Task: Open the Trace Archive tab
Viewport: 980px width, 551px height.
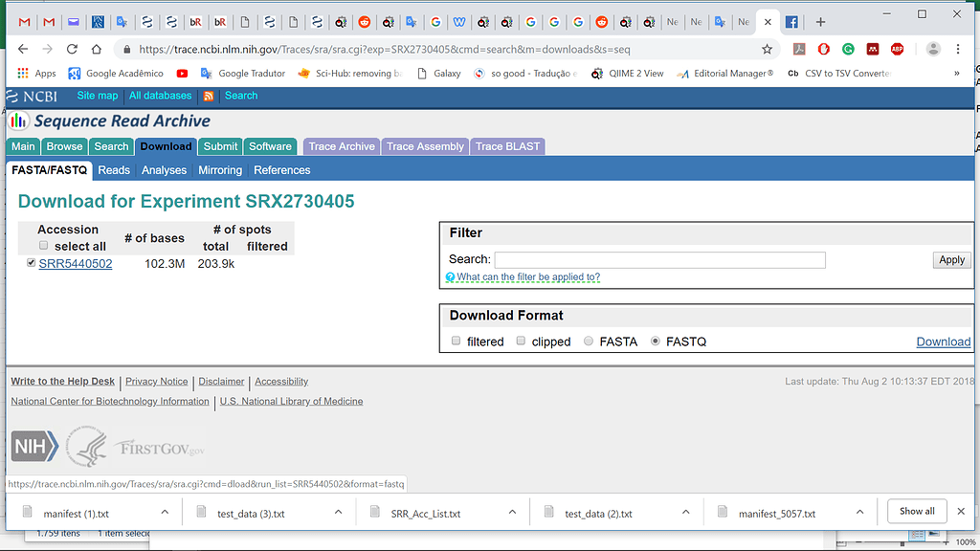Action: [x=342, y=146]
